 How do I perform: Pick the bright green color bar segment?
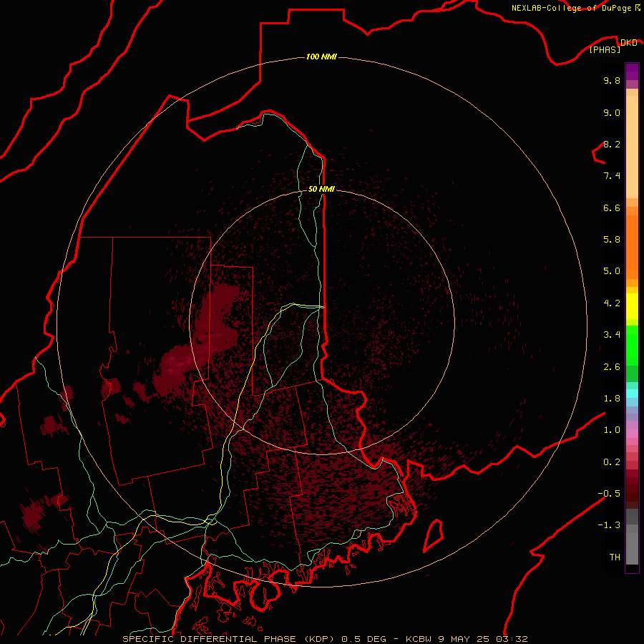(x=632, y=345)
